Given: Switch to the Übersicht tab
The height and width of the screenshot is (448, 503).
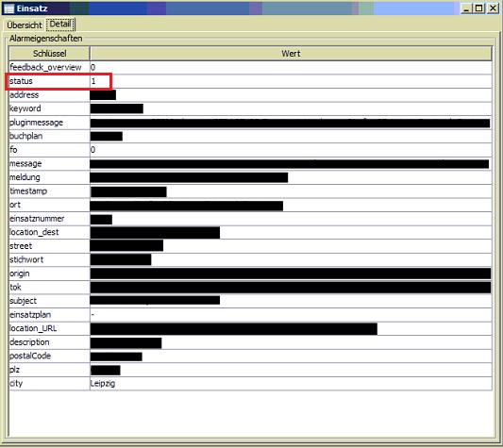Looking at the screenshot, I should [24, 25].
